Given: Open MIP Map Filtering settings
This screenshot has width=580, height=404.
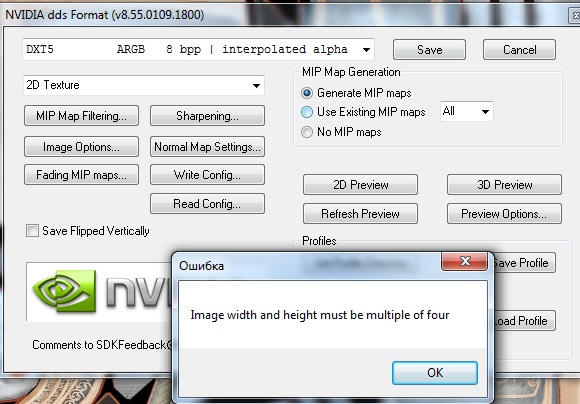Looking at the screenshot, I should click(x=81, y=116).
